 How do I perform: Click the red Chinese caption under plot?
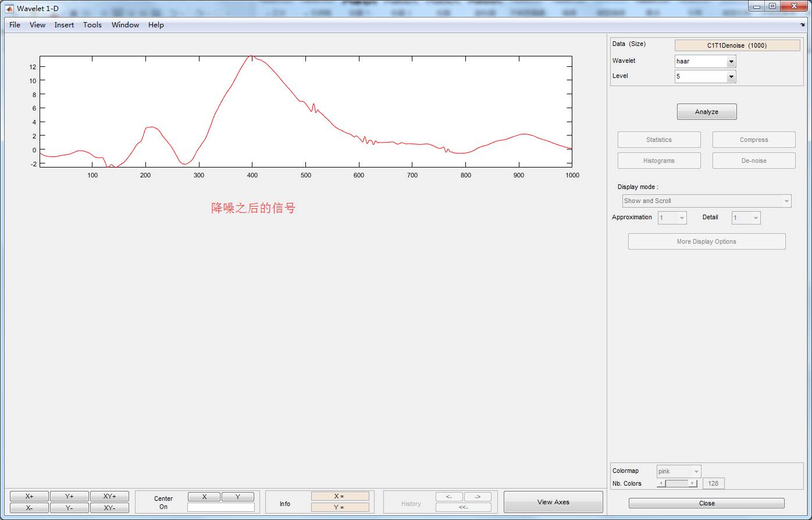253,208
